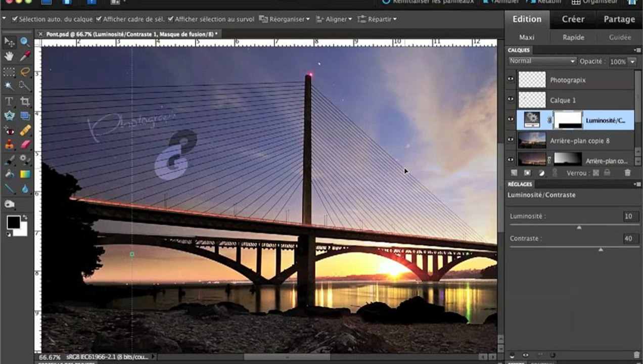The image size is (643, 364).
Task: Select the Move tool
Action: (9, 42)
